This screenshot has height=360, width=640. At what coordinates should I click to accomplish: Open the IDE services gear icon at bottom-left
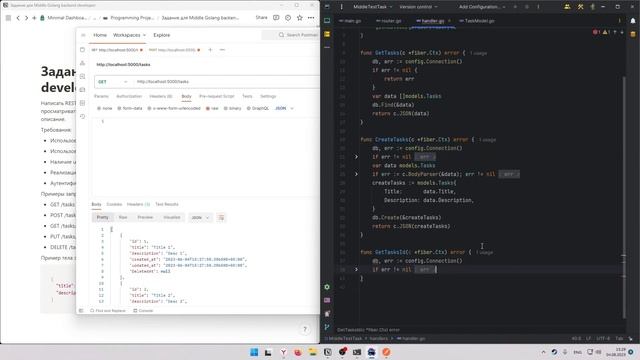[x=327, y=287]
